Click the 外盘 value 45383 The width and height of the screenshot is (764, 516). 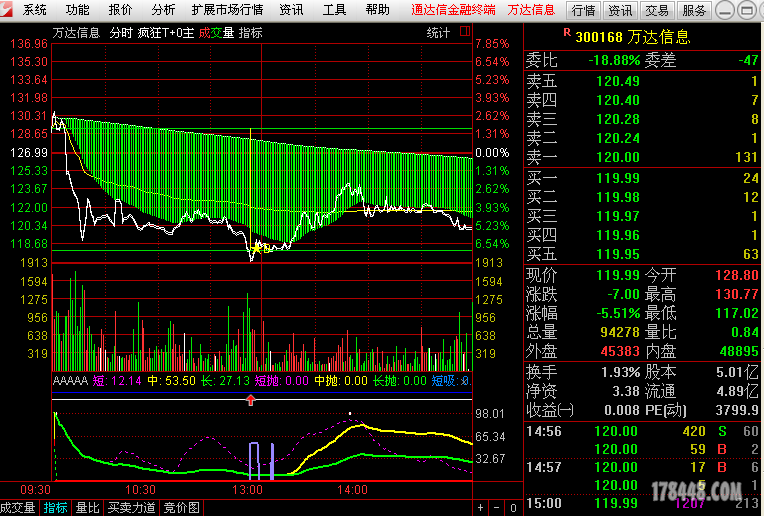tap(620, 351)
